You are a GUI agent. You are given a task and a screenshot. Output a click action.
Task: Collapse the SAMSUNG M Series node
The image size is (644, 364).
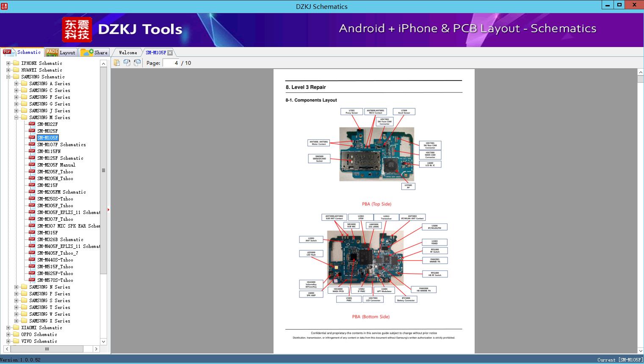(16, 117)
